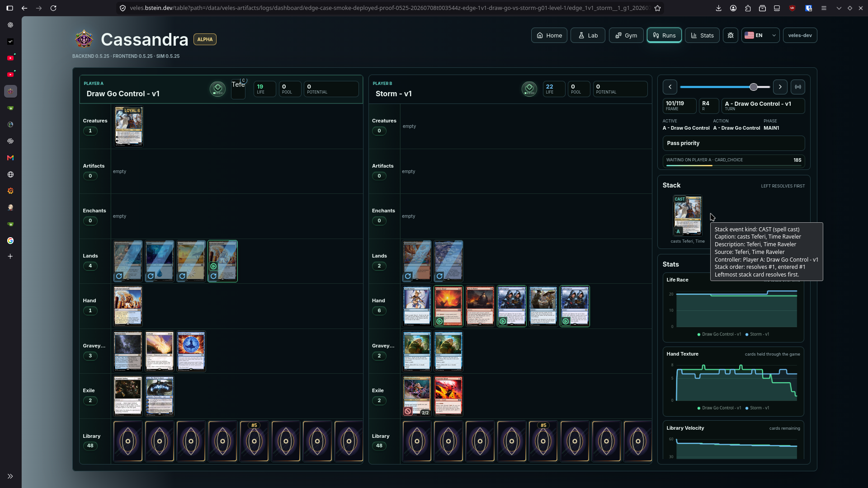This screenshot has width=868, height=488.
Task: Click the Stack panel heading
Action: click(x=671, y=185)
